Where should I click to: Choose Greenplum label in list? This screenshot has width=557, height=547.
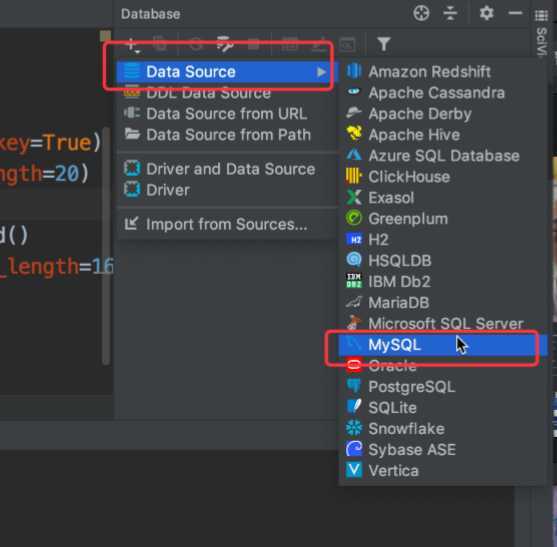tap(408, 219)
